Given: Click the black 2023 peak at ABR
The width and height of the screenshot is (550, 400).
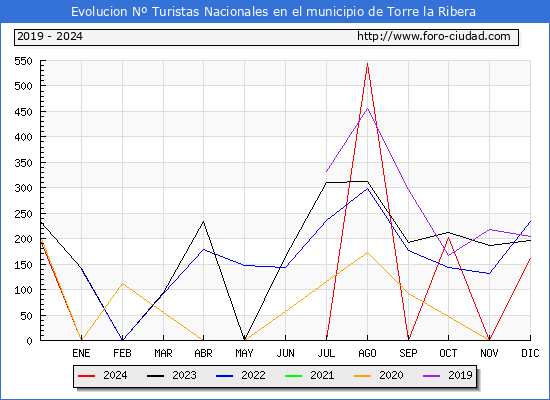Looking at the screenshot, I should (x=203, y=222).
